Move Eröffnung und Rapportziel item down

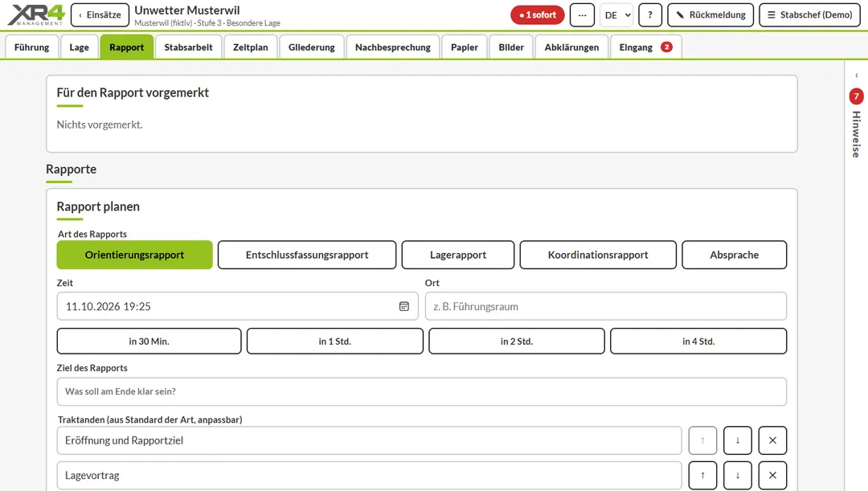tap(737, 440)
